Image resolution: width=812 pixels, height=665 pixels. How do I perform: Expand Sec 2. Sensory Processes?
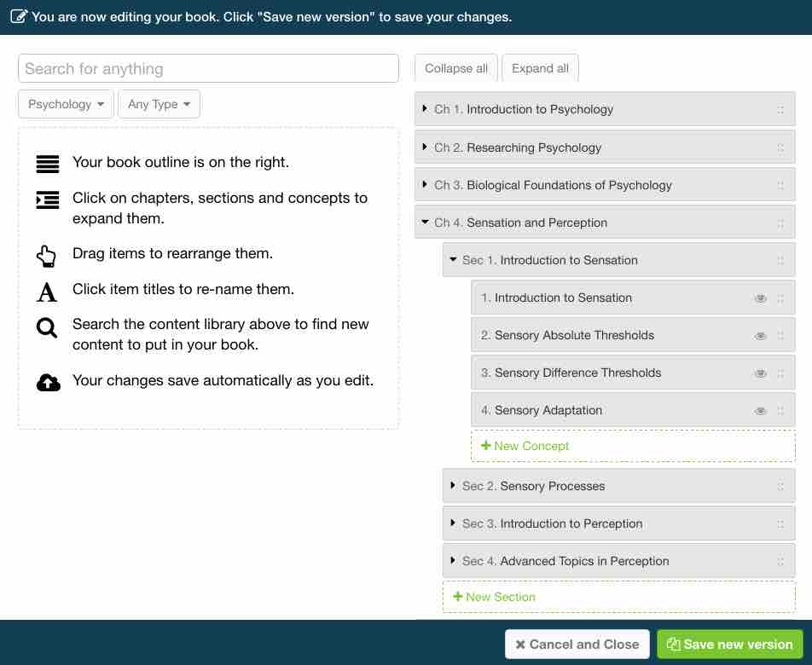click(x=452, y=485)
